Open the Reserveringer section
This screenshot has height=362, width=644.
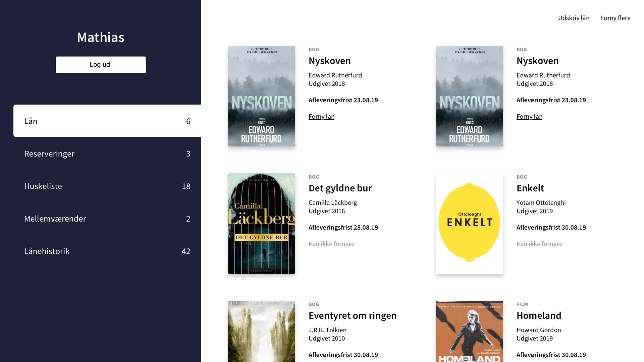coord(107,154)
